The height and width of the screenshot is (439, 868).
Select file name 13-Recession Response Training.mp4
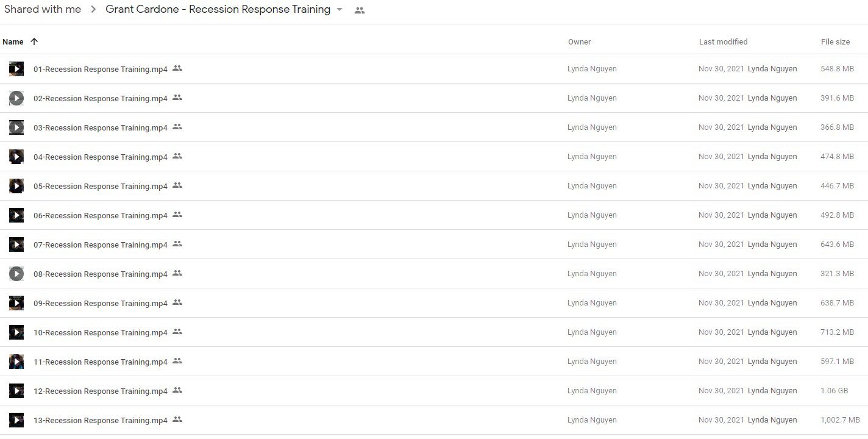(101, 421)
